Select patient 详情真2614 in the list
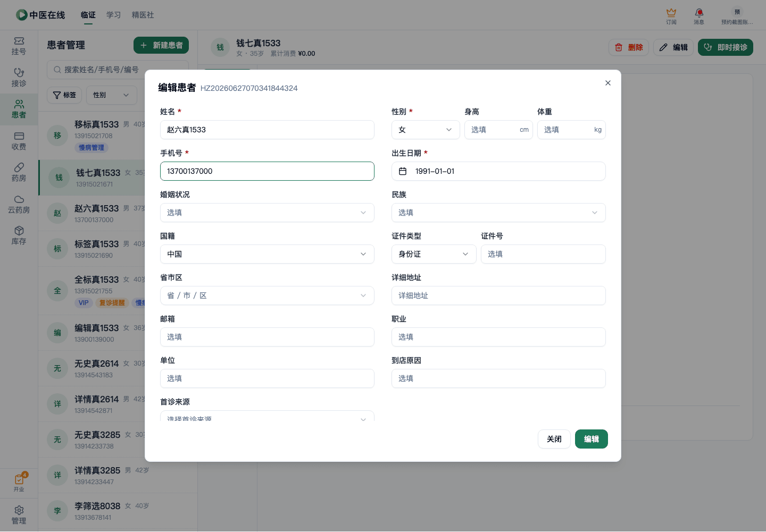Screen dimensions: 766x532 (91, 404)
